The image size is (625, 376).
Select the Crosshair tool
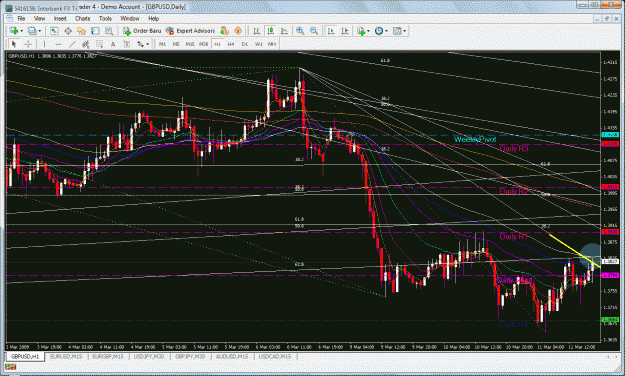coord(28,44)
